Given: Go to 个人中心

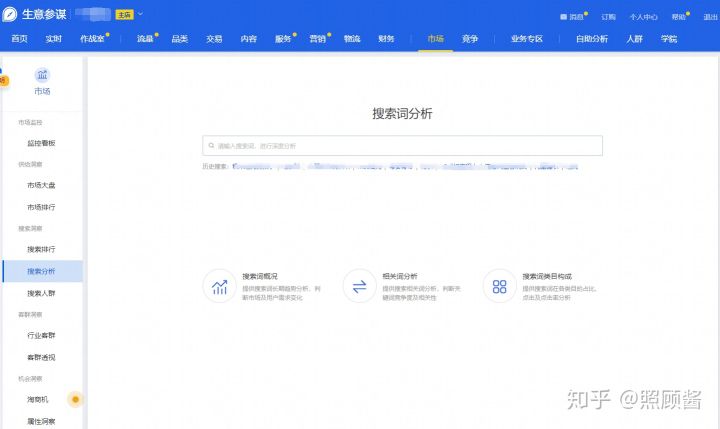Looking at the screenshot, I should [x=643, y=17].
